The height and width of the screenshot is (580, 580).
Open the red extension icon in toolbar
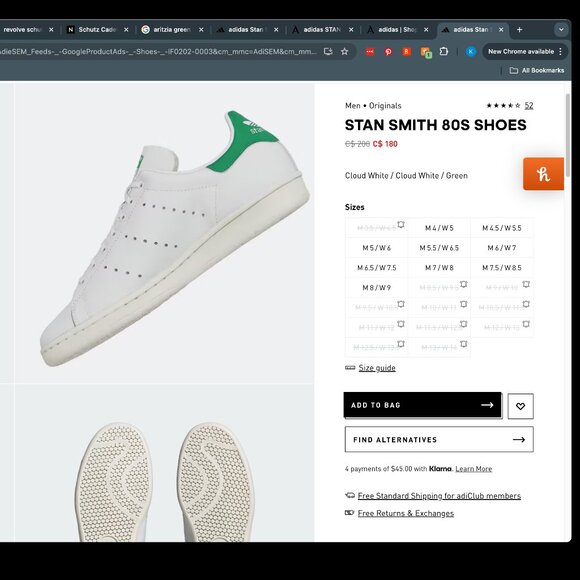370,52
